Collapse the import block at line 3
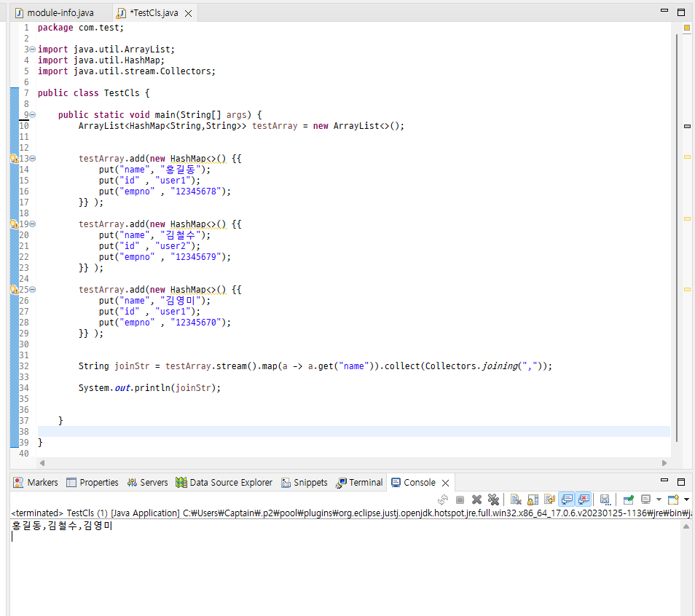Viewport: 695px width, 616px height. click(32, 50)
